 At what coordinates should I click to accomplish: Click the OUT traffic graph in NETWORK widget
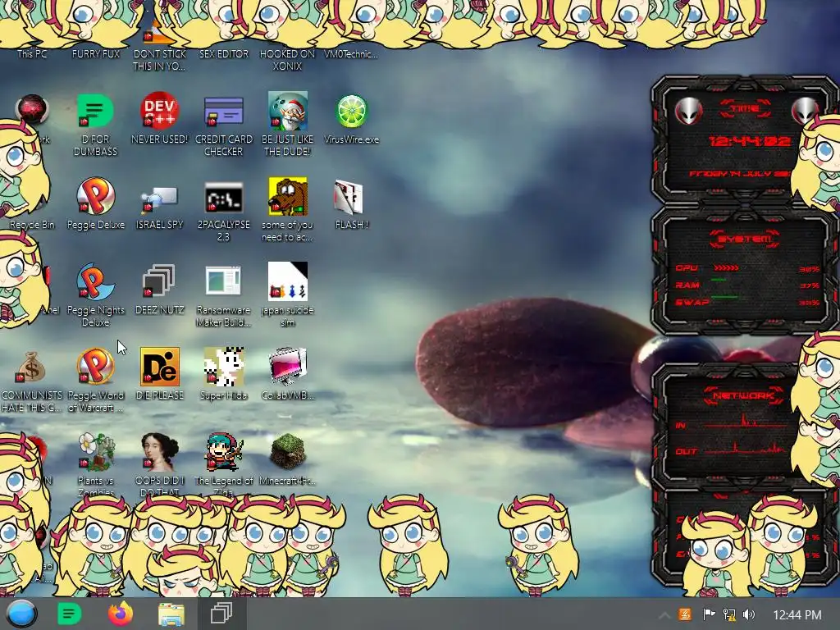(746, 447)
